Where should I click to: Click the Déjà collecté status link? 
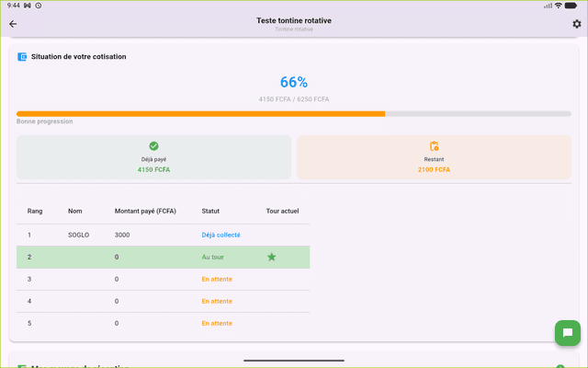click(220, 236)
